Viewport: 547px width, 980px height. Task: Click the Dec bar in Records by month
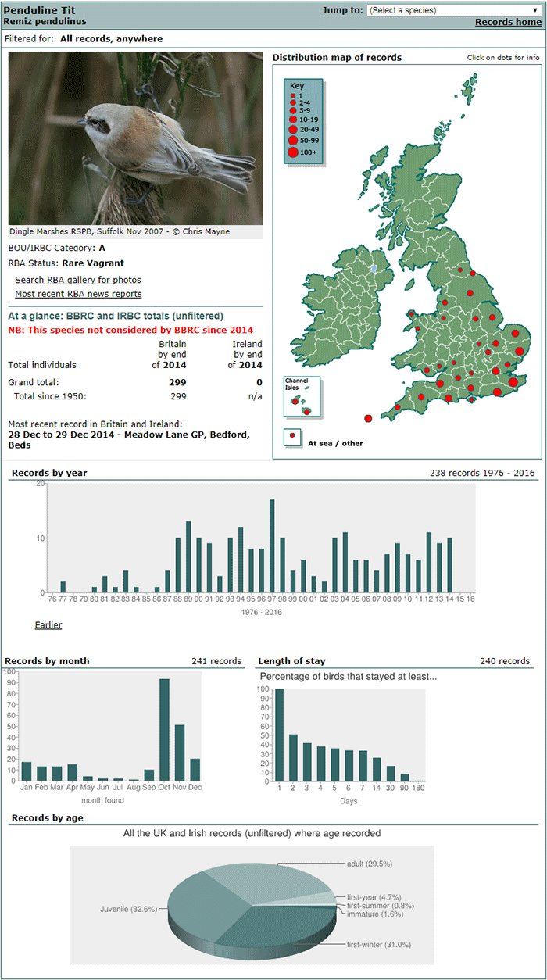(x=195, y=770)
